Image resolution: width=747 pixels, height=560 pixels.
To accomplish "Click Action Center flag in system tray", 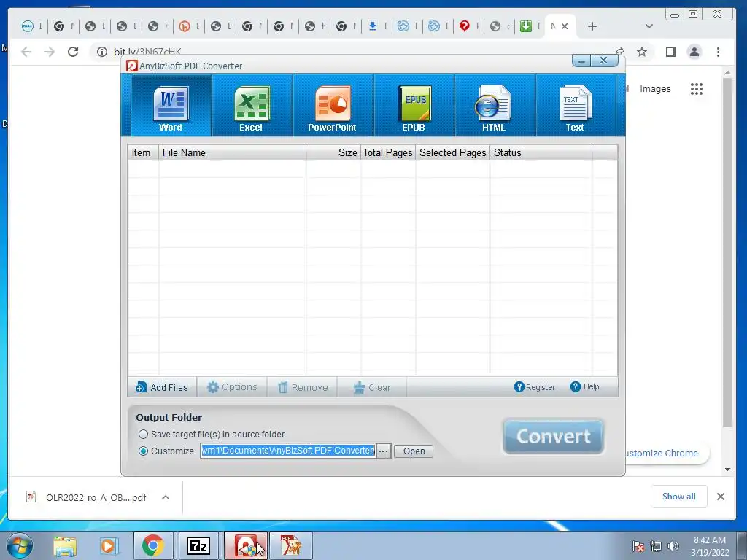I will tap(638, 545).
